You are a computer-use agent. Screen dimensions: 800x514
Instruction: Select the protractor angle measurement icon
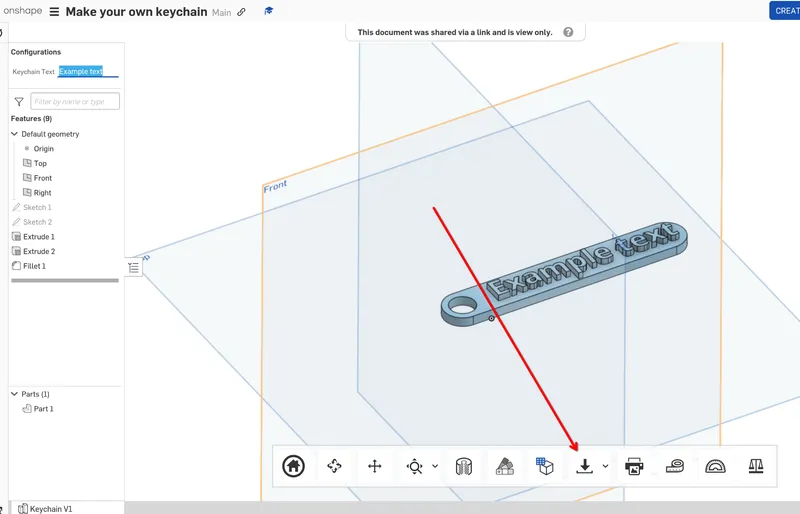pyautogui.click(x=715, y=467)
